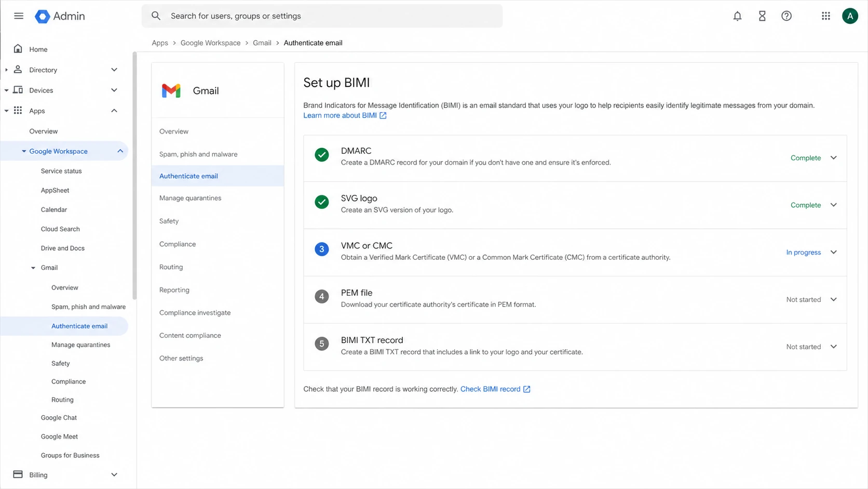
Task: Open Drive and Docs in sidebar
Action: 63,248
